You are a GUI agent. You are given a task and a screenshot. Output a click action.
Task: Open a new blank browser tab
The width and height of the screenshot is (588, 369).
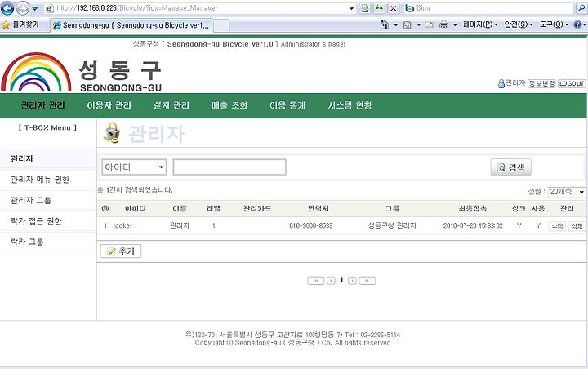[x=221, y=25]
